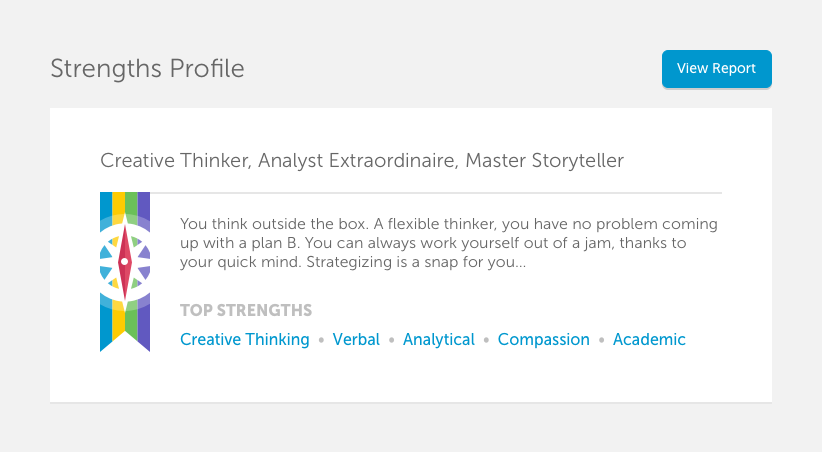Select the Creative Thinking strength link
Viewport: 822px width, 452px height.
(x=245, y=339)
